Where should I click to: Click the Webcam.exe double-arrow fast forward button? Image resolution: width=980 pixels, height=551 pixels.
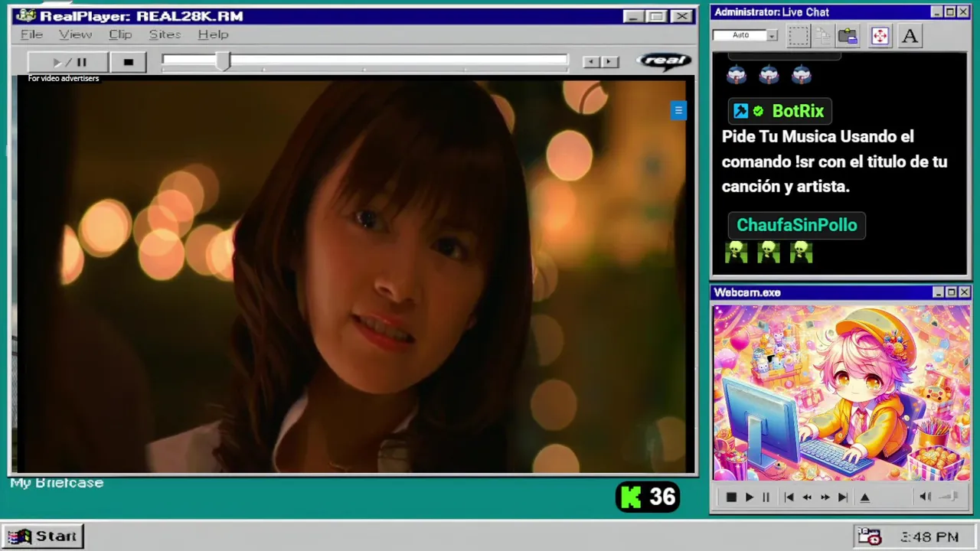click(825, 497)
